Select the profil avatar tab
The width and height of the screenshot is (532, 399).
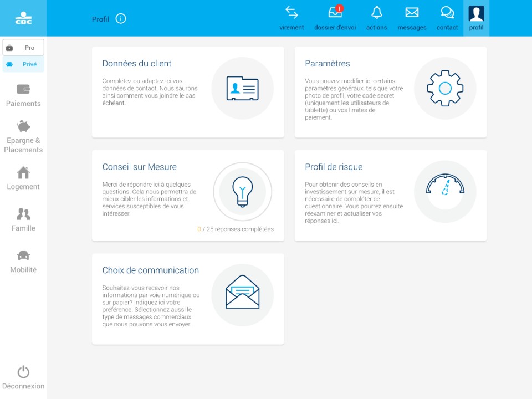pos(476,18)
